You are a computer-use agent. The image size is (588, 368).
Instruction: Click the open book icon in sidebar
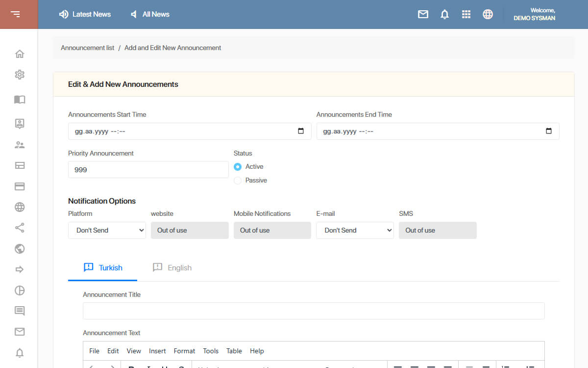click(x=20, y=100)
